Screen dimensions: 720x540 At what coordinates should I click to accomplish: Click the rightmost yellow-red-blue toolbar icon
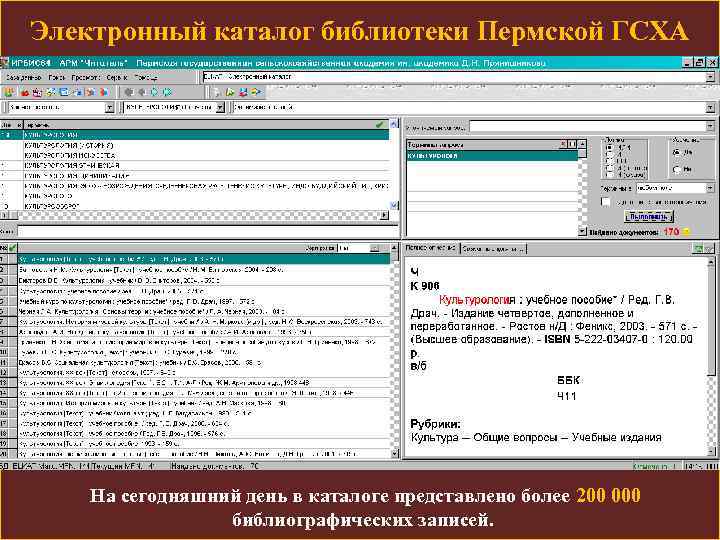pyautogui.click(x=256, y=92)
